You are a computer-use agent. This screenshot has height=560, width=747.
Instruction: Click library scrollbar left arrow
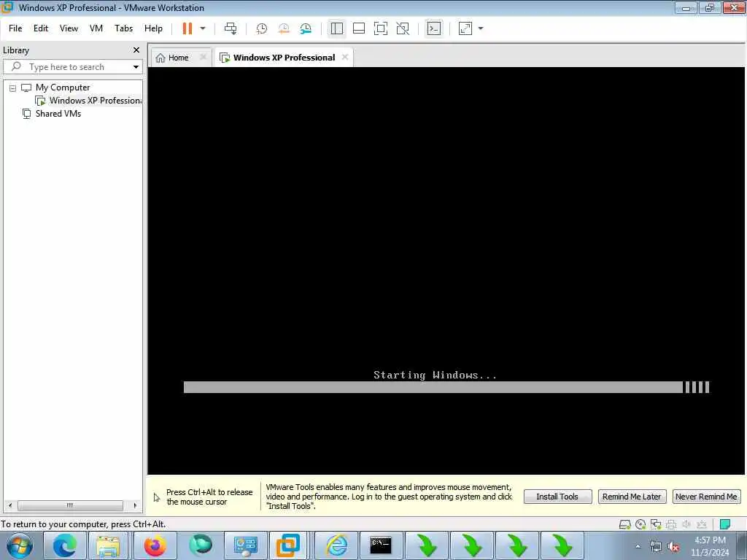[10, 505]
